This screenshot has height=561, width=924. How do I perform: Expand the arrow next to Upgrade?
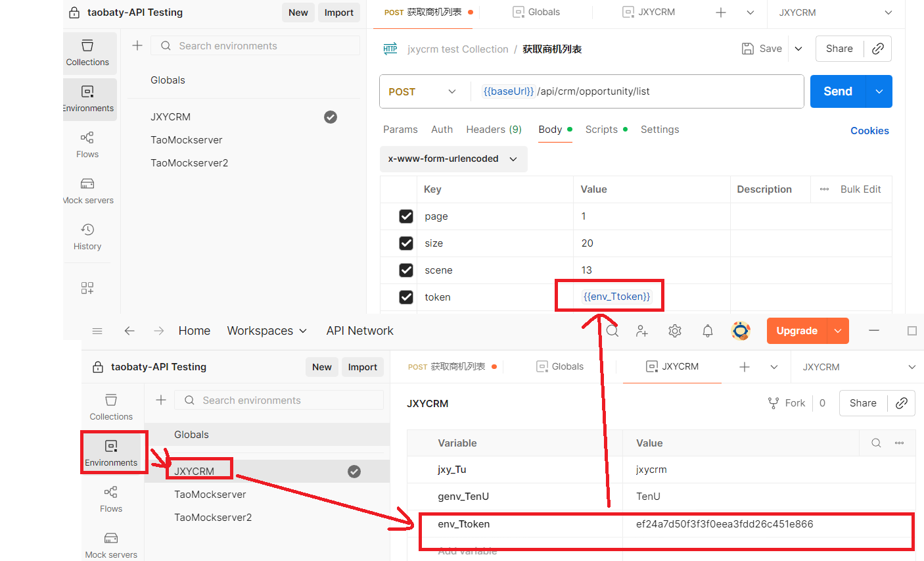838,331
